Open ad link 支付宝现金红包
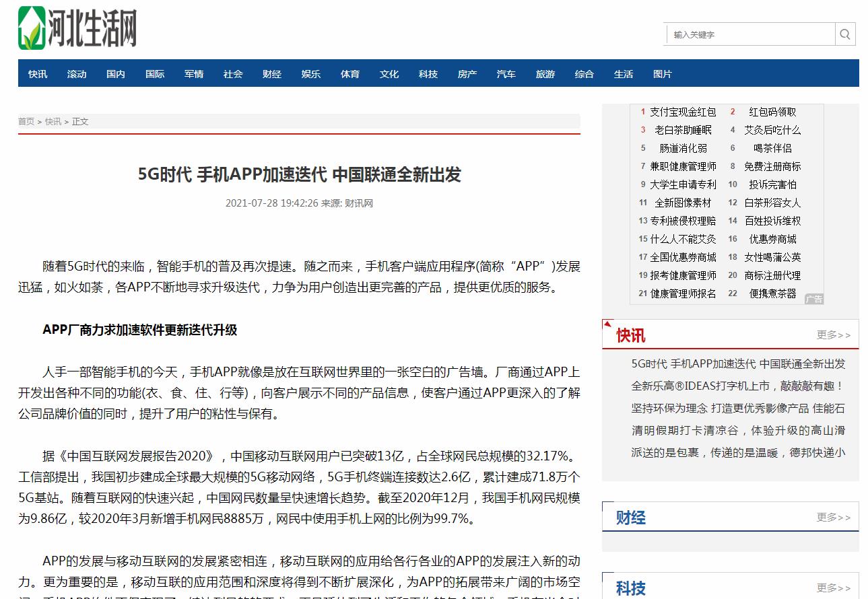868x599 pixels. pos(683,112)
